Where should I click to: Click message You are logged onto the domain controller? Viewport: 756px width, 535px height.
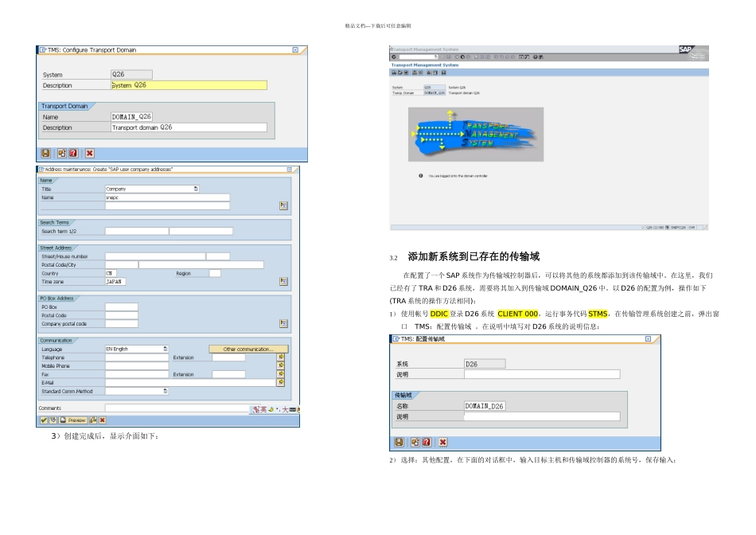click(x=458, y=176)
